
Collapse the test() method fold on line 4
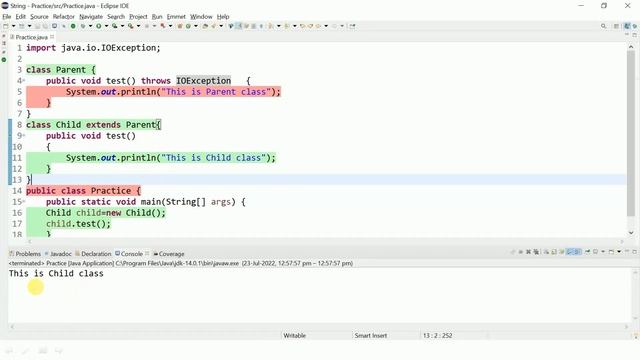pyautogui.click(x=24, y=80)
